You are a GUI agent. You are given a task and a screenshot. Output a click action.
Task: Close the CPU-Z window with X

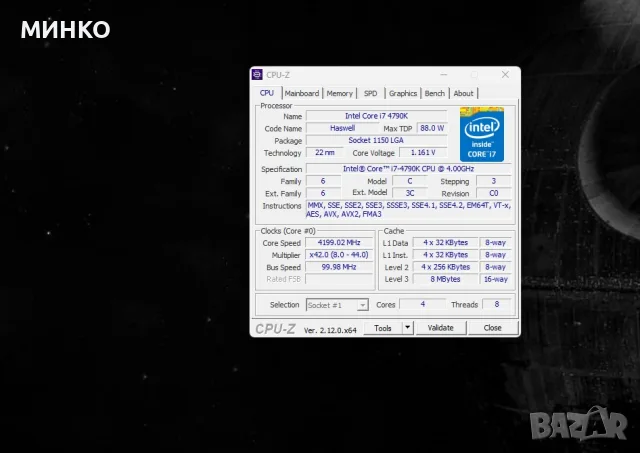click(505, 75)
